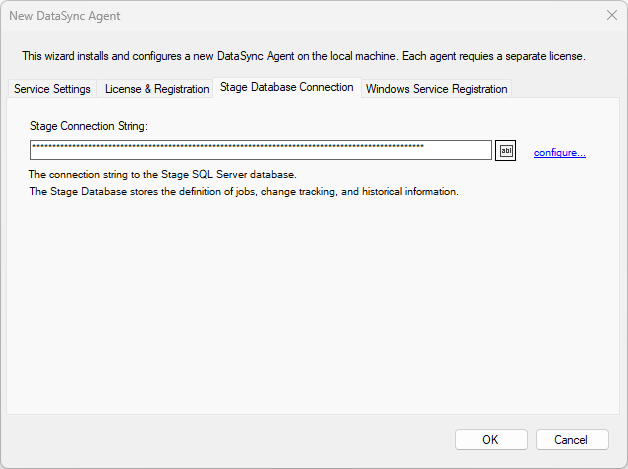Click the blank end of the connection string box
Image resolution: width=628 pixels, height=469 pixels.
tap(458, 151)
